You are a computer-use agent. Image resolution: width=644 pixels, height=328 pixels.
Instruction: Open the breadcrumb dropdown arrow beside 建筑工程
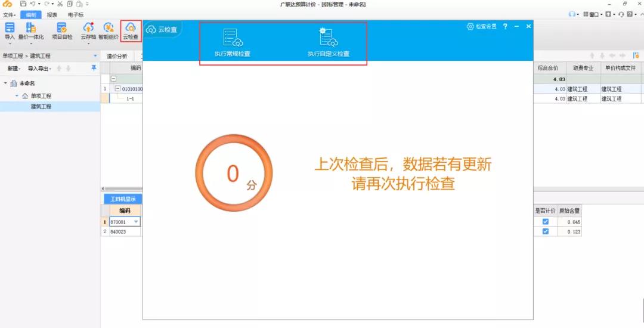coord(95,56)
